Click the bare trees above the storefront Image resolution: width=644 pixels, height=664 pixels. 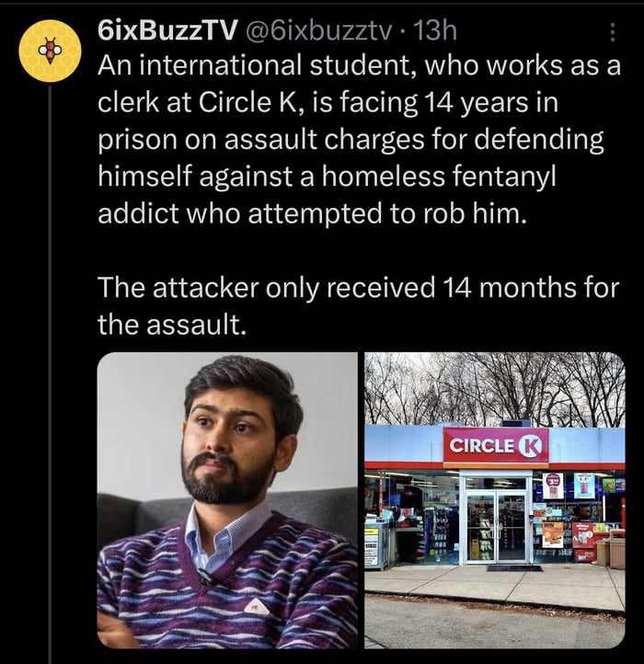point(494,389)
